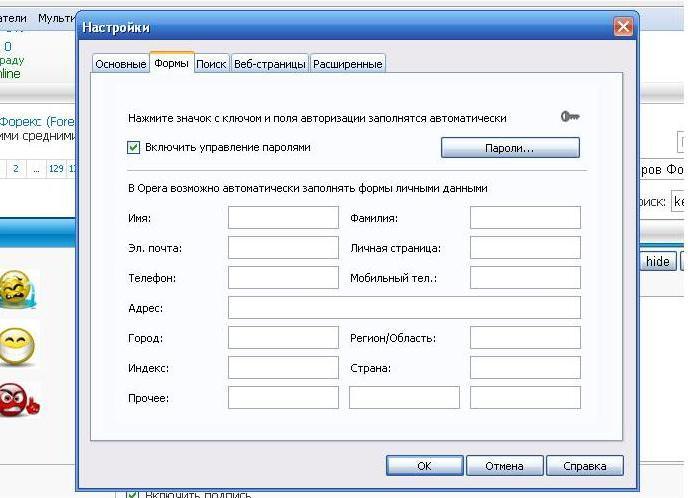
Task: Select the Формы tab
Action: 172,63
